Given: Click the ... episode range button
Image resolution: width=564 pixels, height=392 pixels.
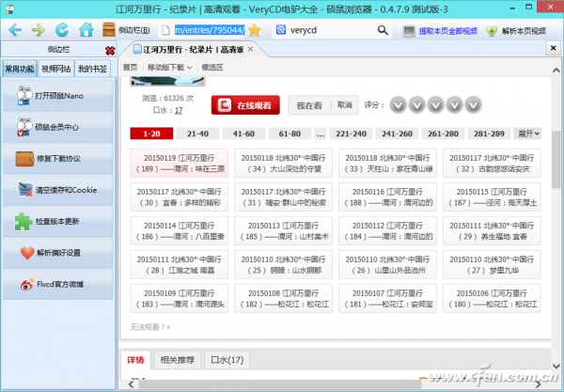Looking at the screenshot, I should pyautogui.click(x=321, y=133).
